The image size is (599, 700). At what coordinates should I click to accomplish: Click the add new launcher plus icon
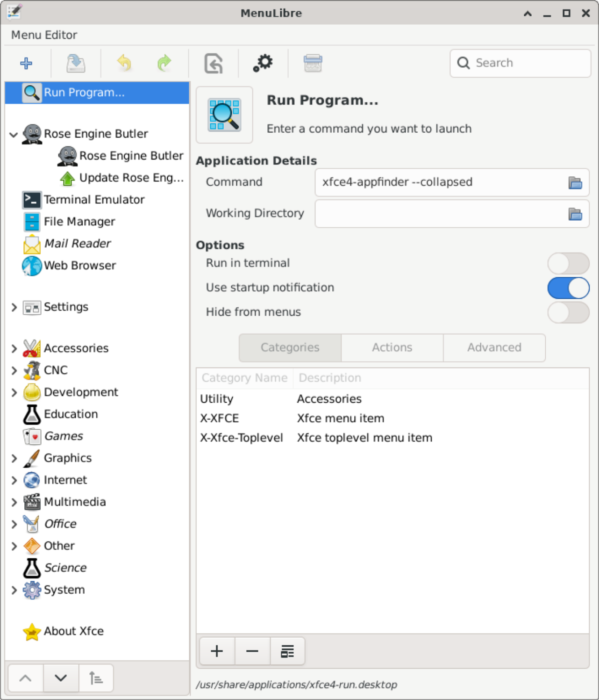26,63
